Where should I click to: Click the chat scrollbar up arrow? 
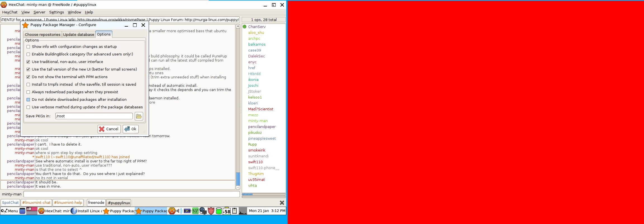[x=238, y=26]
